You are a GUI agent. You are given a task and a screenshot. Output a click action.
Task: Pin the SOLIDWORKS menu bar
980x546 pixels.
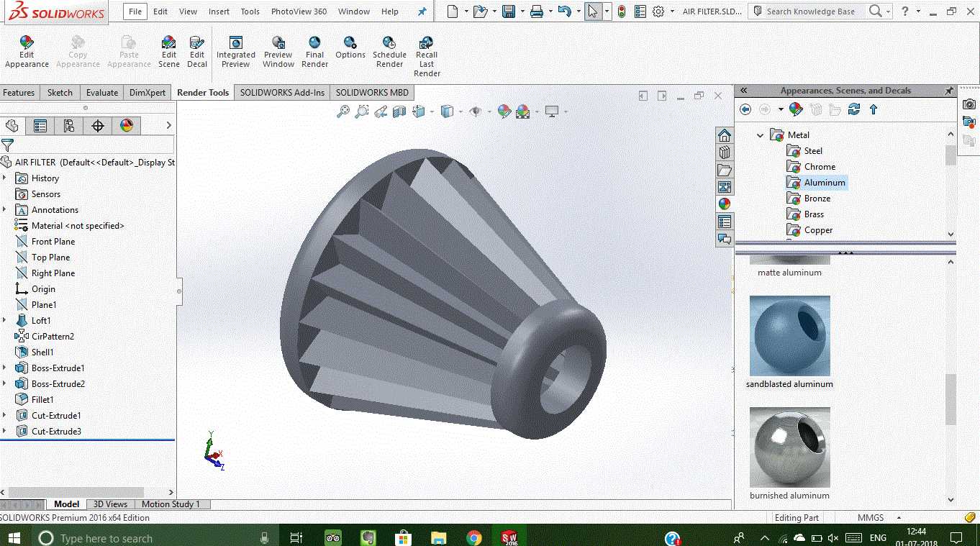coord(422,12)
